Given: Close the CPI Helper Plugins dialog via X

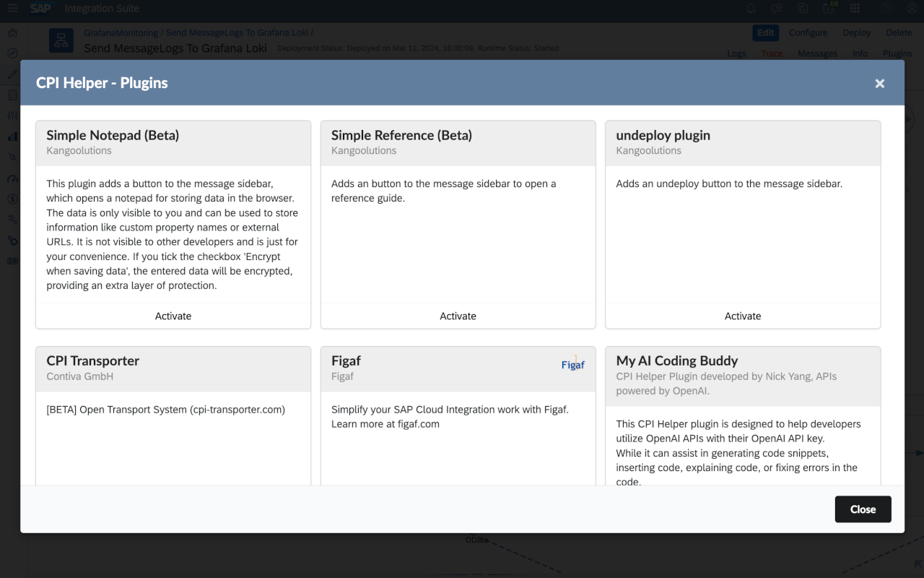Looking at the screenshot, I should coord(879,83).
